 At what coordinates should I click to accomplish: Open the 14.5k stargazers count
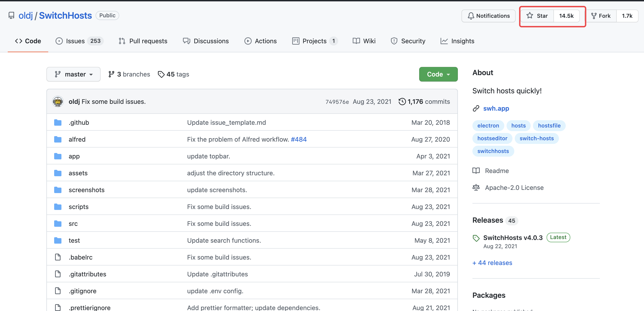click(566, 16)
